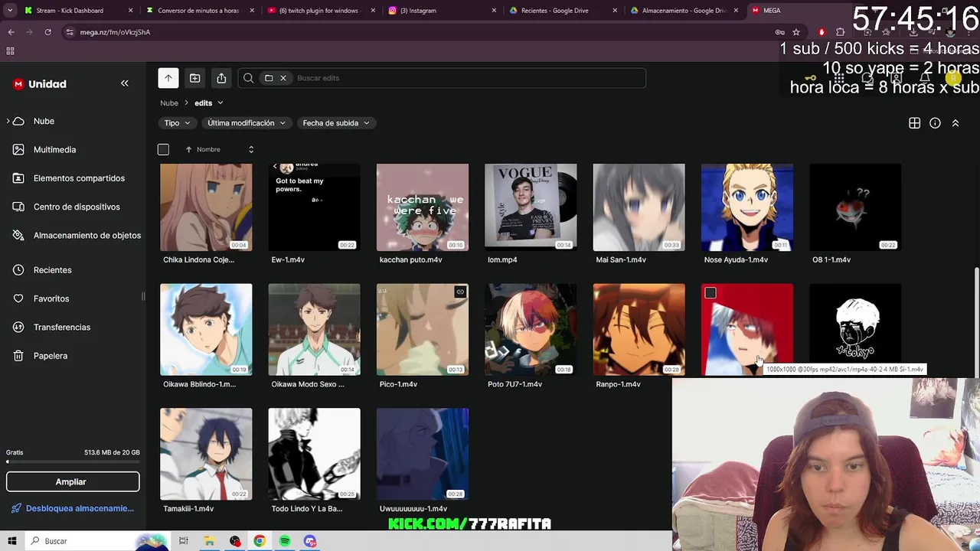The width and height of the screenshot is (980, 551).
Task: Collapse the MEGA sidebar with double chevron
Action: click(125, 83)
